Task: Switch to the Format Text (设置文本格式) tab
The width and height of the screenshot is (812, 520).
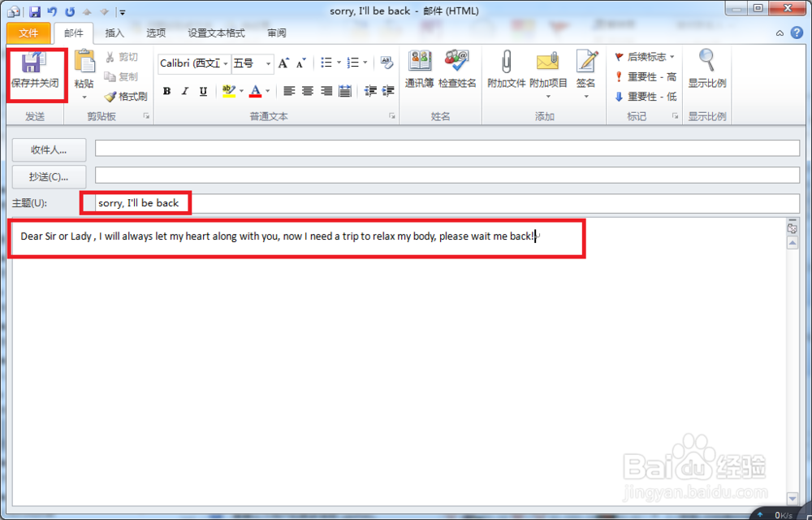Action: pyautogui.click(x=216, y=33)
